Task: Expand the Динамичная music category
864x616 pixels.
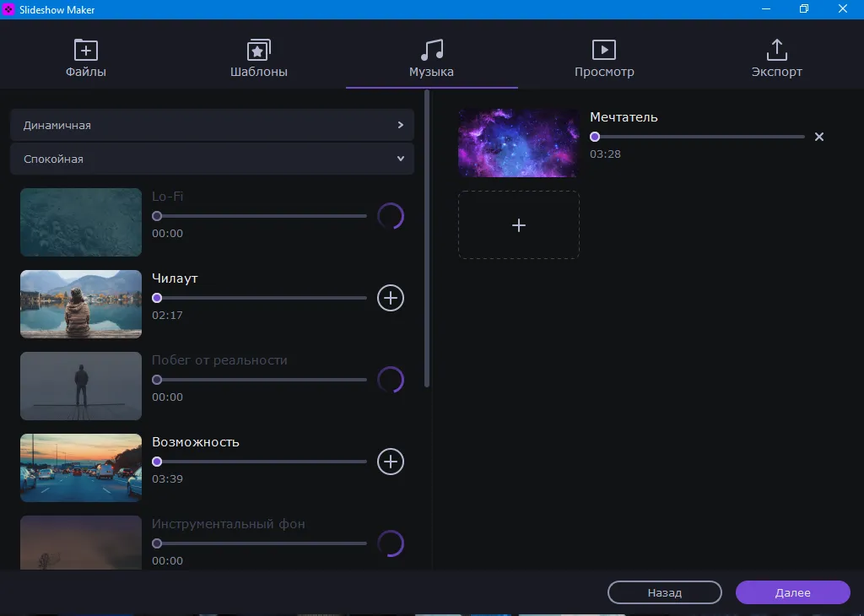Action: point(212,125)
